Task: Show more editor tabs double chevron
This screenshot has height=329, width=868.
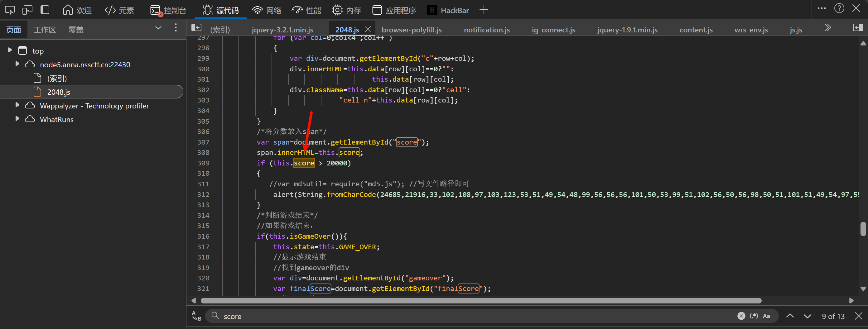Action: (827, 28)
